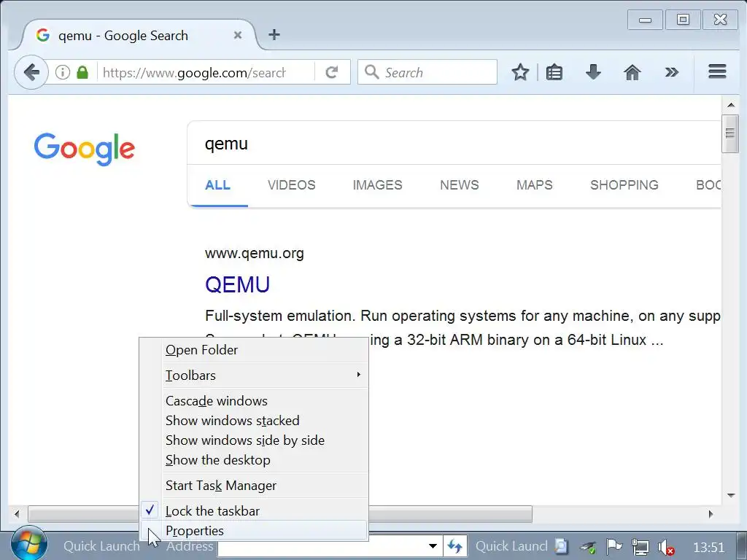Viewport: 747px width, 560px height.
Task: Select Cascade windows
Action: pos(254,401)
